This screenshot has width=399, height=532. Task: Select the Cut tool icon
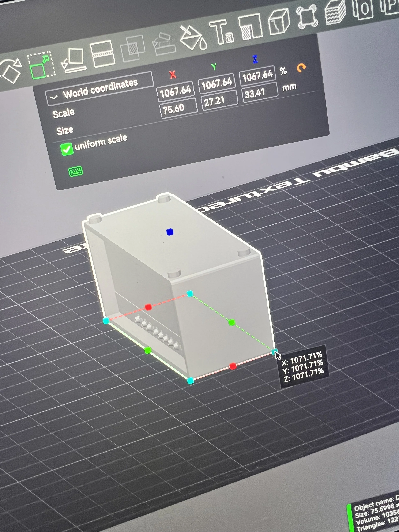[103, 54]
